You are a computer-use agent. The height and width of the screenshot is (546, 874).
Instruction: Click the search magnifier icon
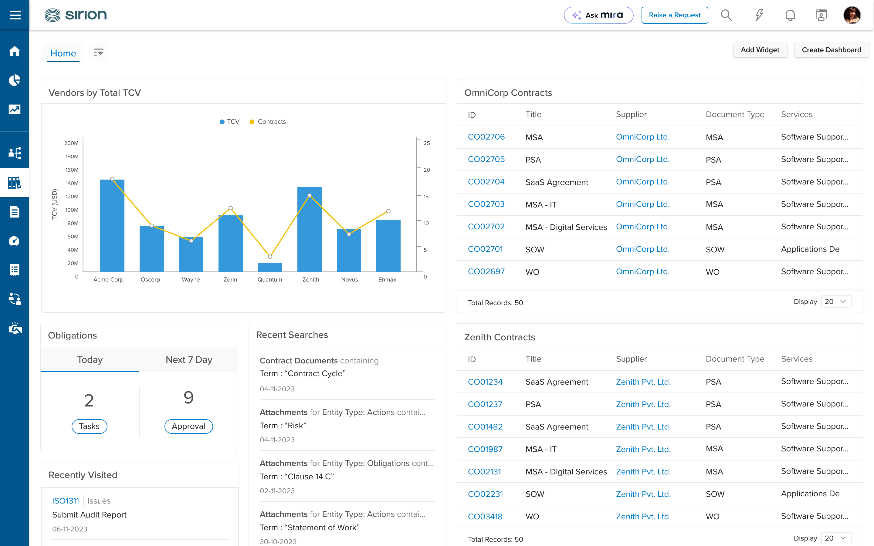[x=726, y=15]
